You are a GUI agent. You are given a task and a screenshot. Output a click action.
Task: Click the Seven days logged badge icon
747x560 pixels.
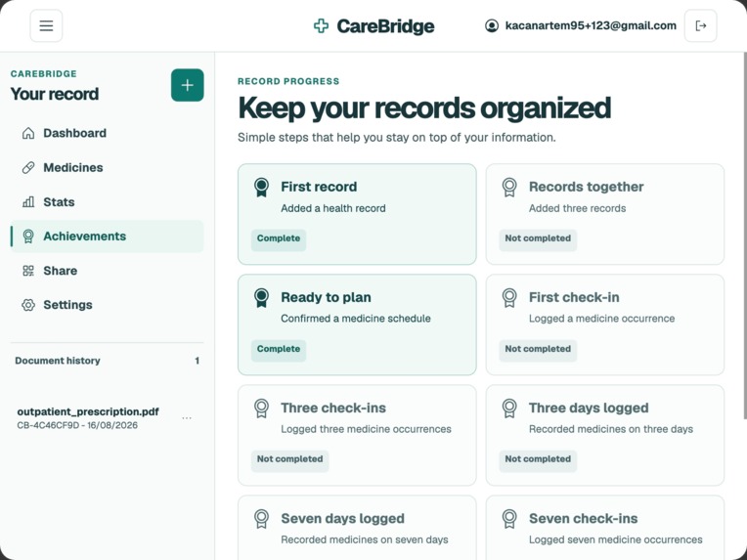coord(261,519)
